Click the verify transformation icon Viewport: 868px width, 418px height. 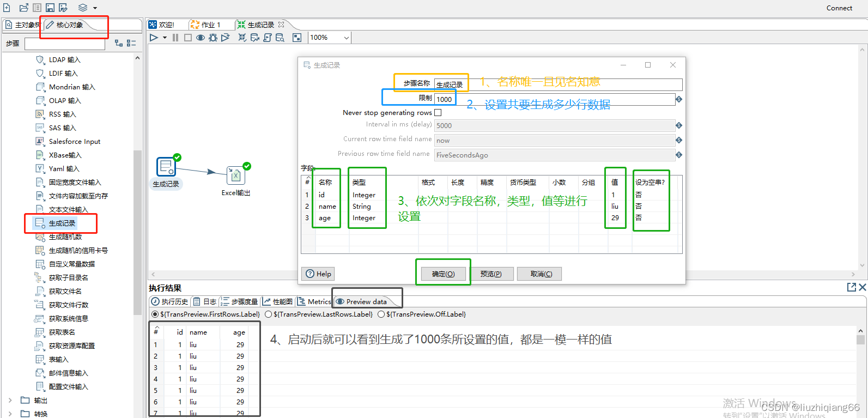pos(242,38)
